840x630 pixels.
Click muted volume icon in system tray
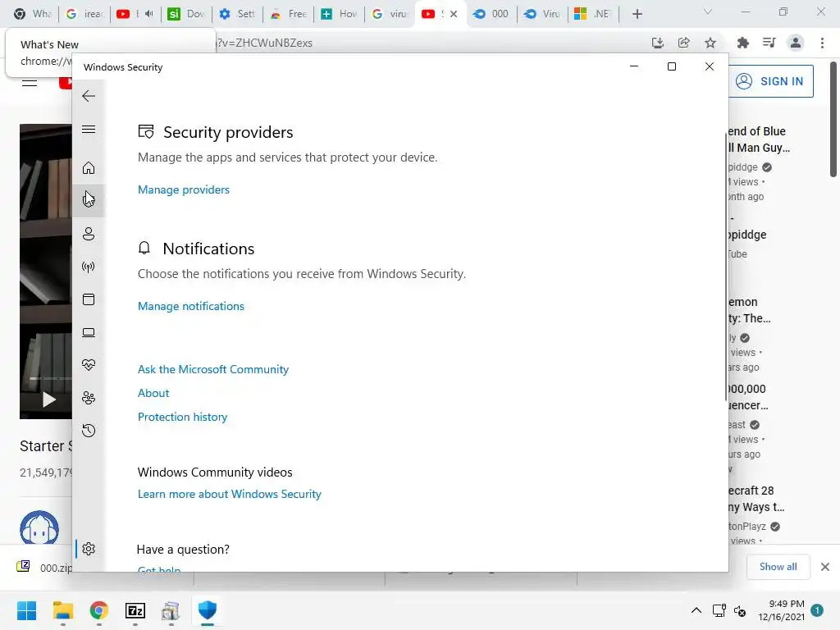740,610
